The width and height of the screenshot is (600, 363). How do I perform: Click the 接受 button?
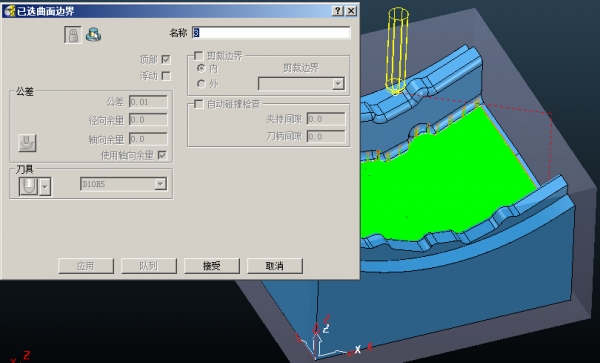point(212,265)
